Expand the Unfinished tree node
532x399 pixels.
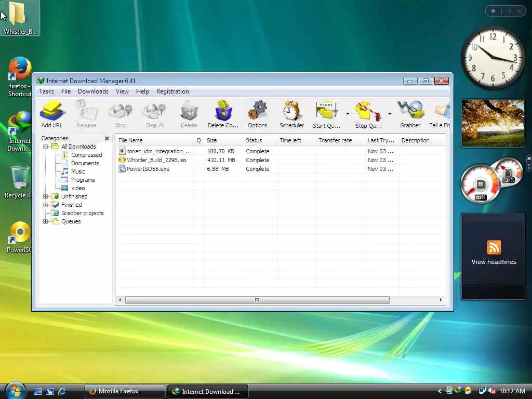[45, 196]
